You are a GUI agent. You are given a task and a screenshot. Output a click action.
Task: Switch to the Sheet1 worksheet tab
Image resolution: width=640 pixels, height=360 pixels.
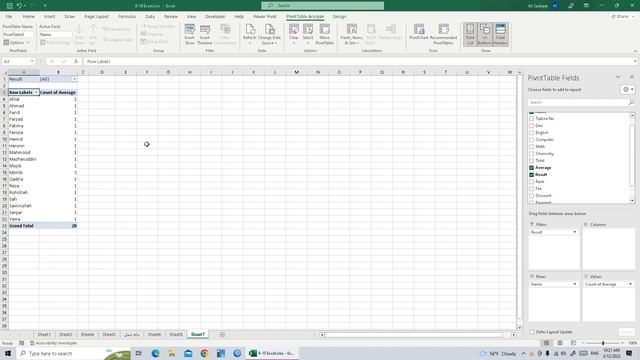[44, 335]
